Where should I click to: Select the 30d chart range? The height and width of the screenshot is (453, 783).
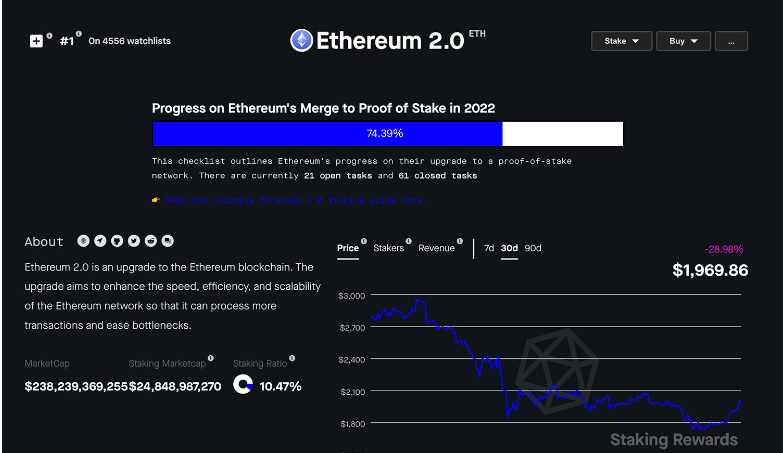510,248
